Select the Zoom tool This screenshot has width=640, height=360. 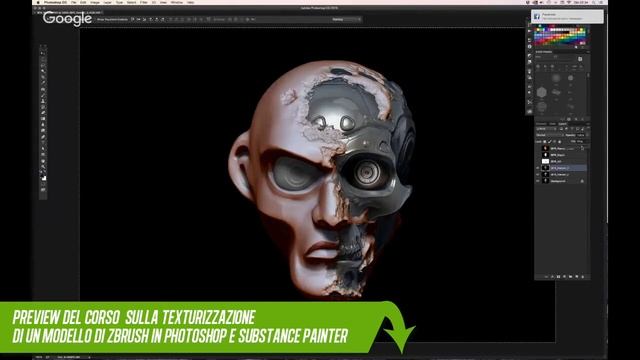pyautogui.click(x=43, y=167)
